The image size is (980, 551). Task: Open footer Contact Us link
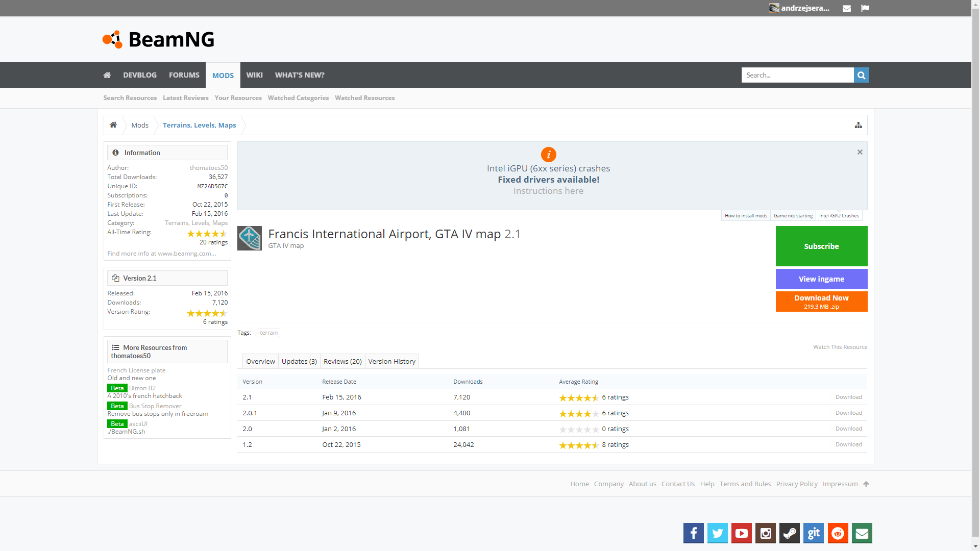tap(678, 484)
